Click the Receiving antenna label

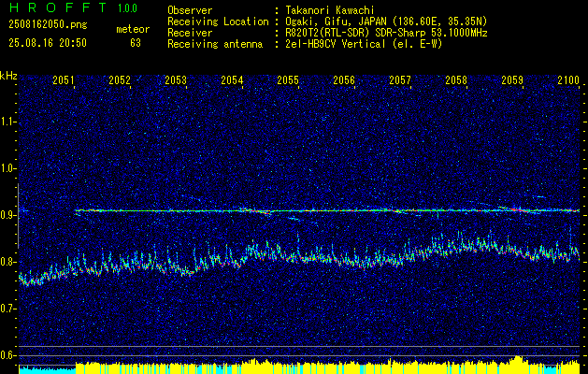pyautogui.click(x=215, y=44)
